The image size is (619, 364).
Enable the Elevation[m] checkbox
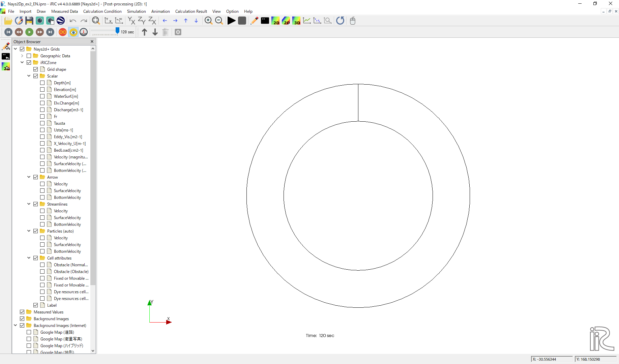tap(42, 90)
